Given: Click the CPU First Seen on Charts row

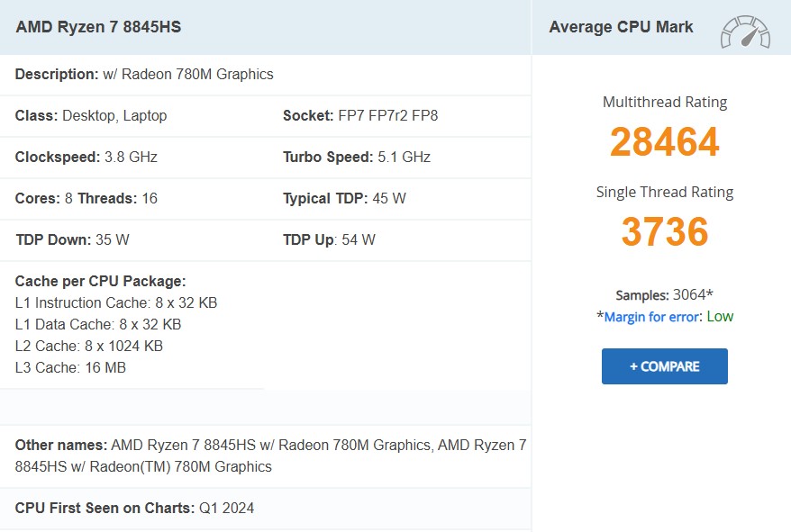Looking at the screenshot, I should click(134, 509).
